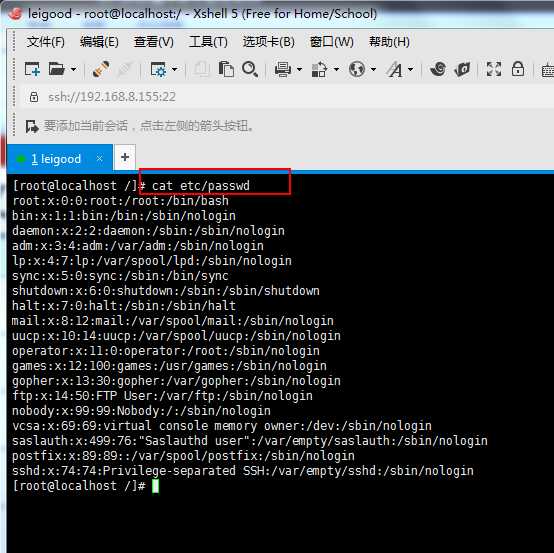Click the Open session folder icon
Screen dimensions: 554x553
click(x=57, y=69)
